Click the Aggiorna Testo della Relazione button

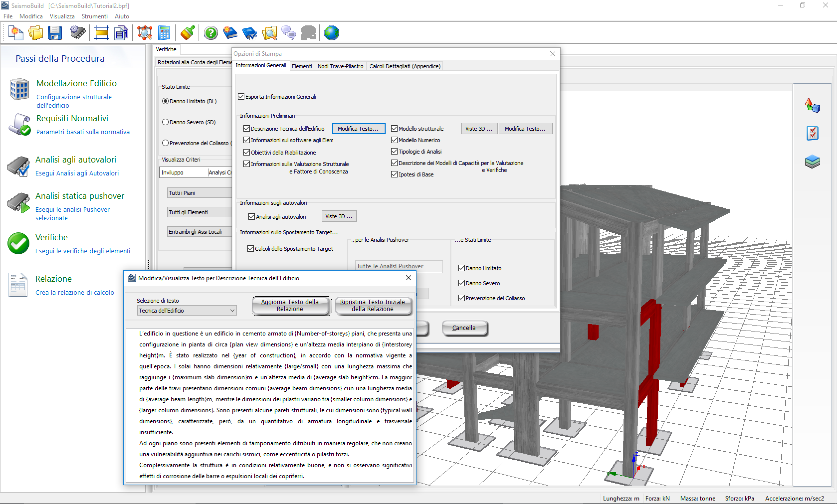(x=291, y=305)
